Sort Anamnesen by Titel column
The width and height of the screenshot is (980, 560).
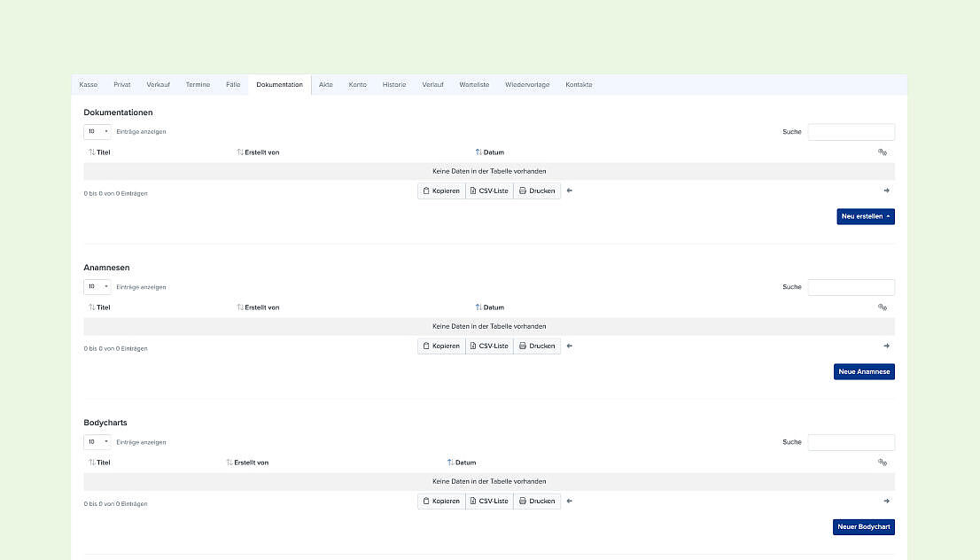[x=99, y=307]
